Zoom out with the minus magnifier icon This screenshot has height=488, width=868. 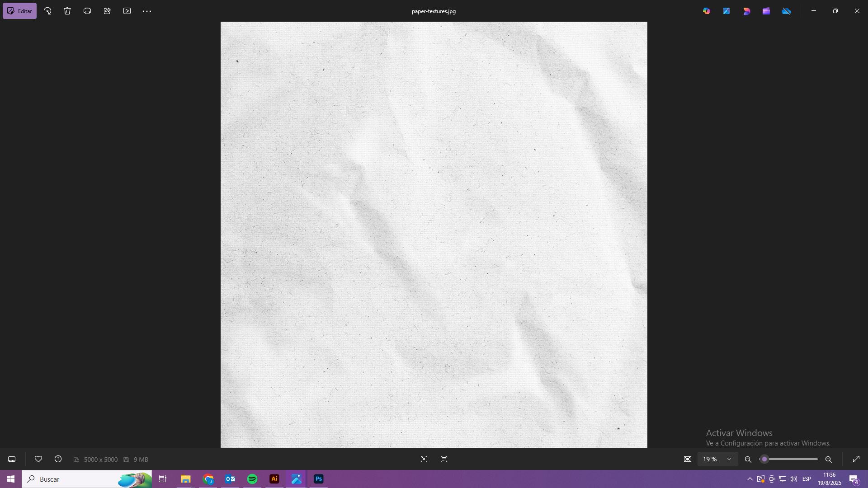748,459
